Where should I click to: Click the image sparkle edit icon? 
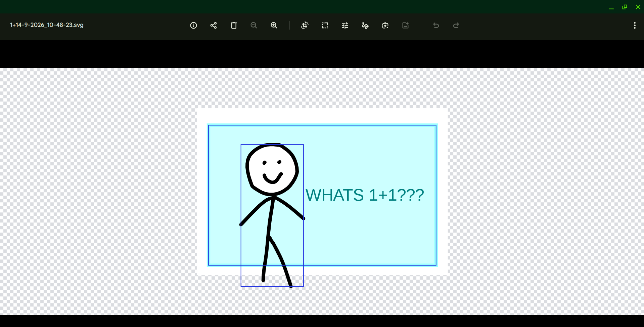(405, 26)
